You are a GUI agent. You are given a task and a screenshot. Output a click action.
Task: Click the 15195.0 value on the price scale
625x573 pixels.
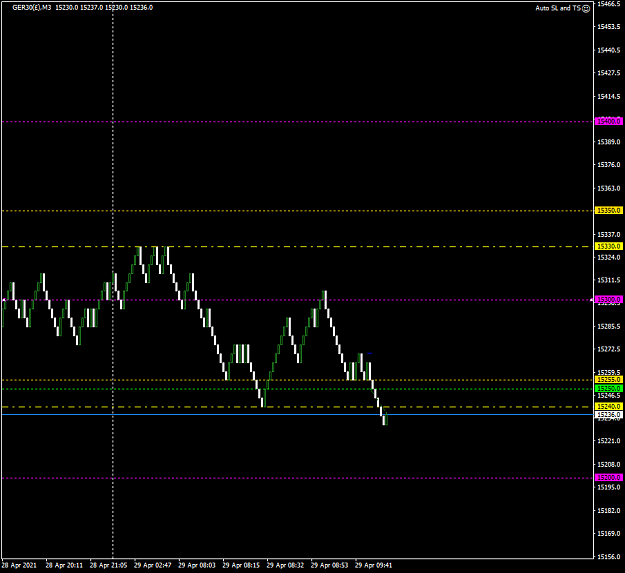[608, 487]
